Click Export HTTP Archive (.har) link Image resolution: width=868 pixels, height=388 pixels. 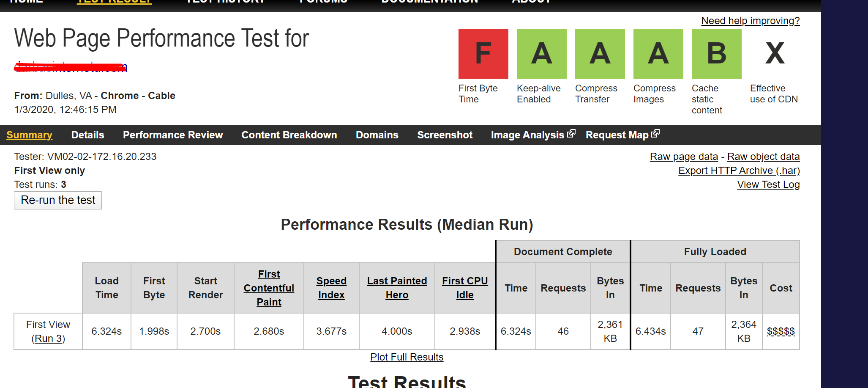coord(739,171)
